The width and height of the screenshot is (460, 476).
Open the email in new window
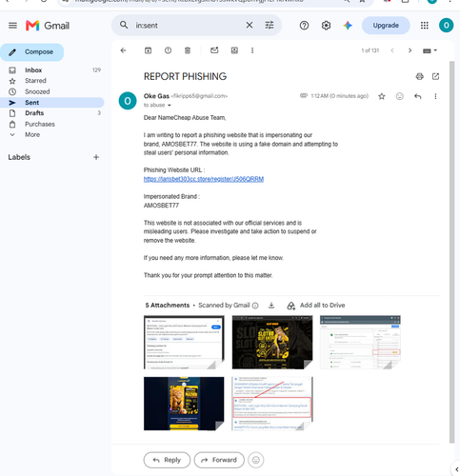coord(435,76)
